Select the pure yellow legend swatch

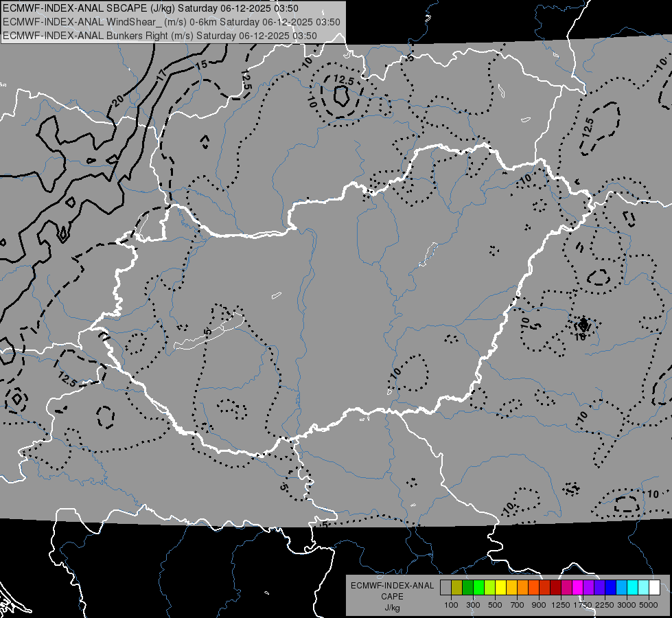500,588
